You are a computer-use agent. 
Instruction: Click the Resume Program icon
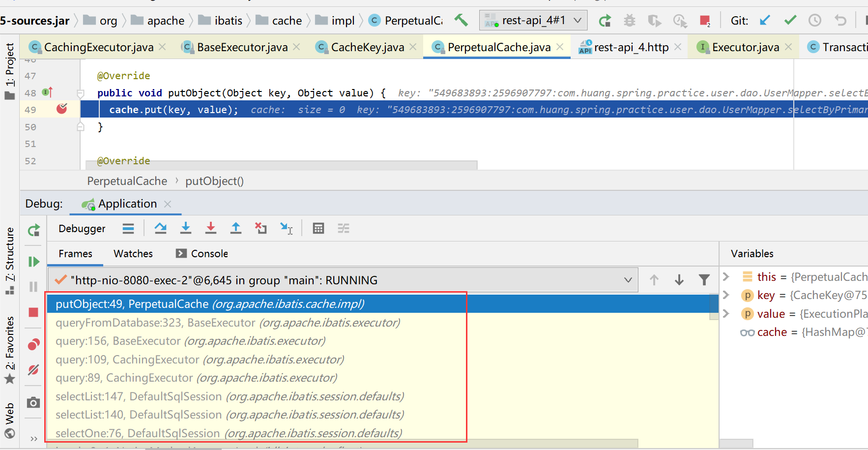33,262
